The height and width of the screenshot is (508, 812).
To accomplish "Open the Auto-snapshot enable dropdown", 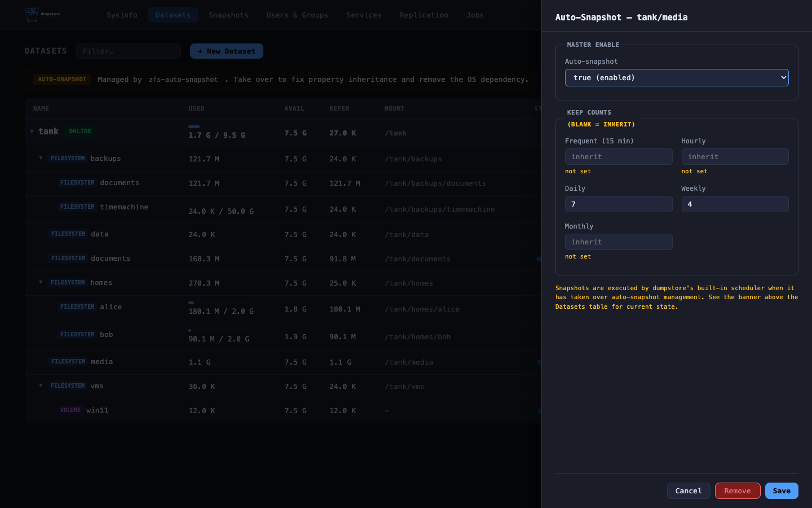I will pyautogui.click(x=677, y=77).
